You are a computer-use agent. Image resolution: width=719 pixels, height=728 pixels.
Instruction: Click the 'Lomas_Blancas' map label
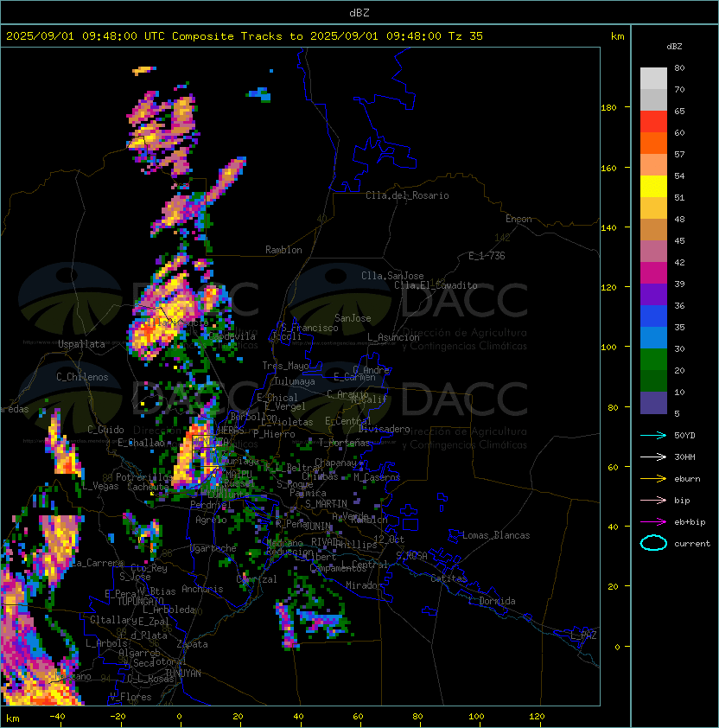(x=496, y=535)
